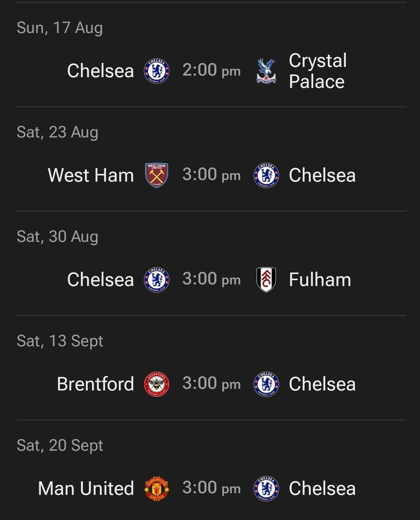Open the Brentford team name
420x520 pixels.
click(x=95, y=384)
